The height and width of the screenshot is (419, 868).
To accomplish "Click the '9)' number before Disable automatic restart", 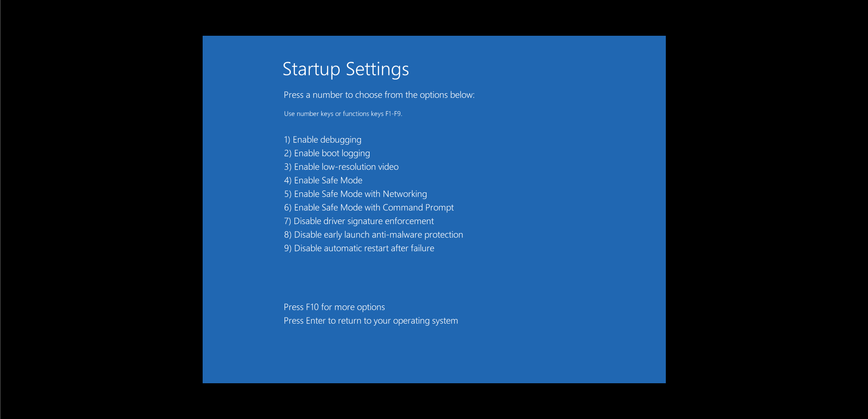I will tap(288, 248).
